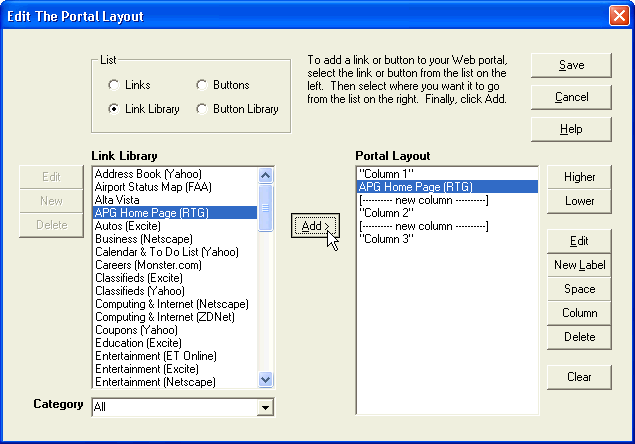Viewport: 635px width, 444px height.
Task: Select Address Book (Yahoo) in Link Library
Action: 175,174
